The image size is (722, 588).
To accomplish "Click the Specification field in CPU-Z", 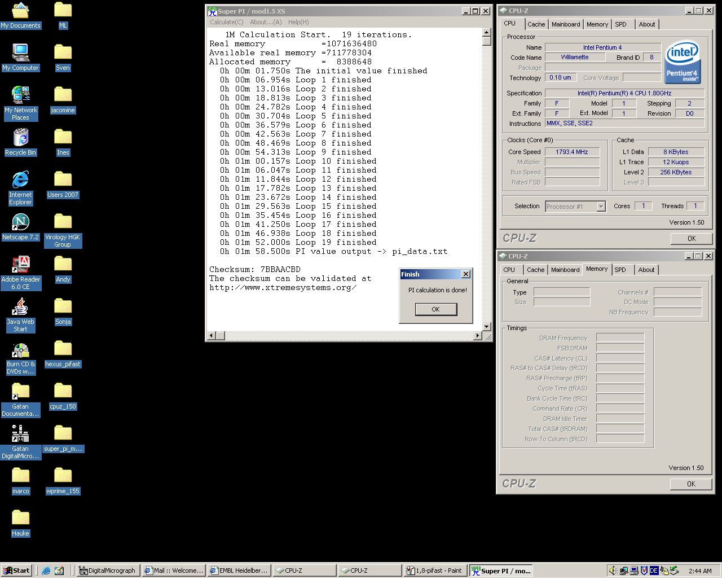I will [x=624, y=93].
